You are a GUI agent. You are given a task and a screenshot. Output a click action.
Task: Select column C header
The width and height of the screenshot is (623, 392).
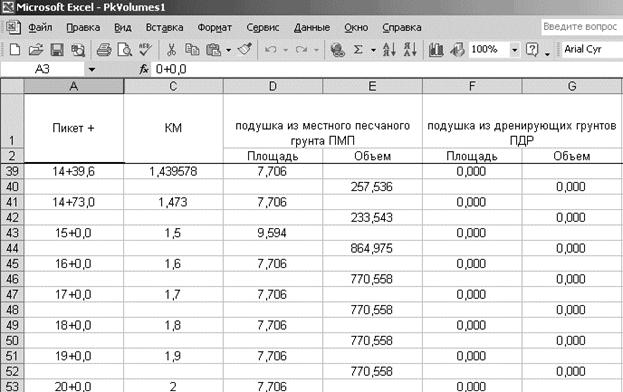pos(173,86)
